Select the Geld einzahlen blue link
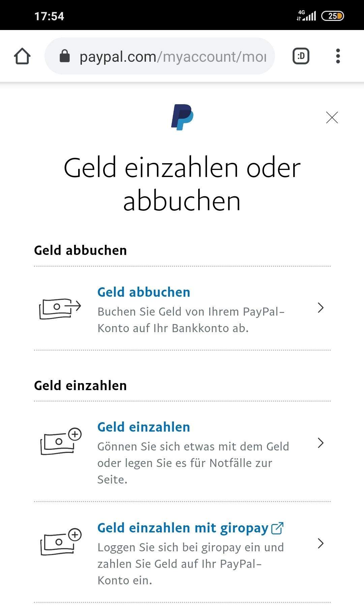This screenshot has height=612, width=364. coord(144,427)
